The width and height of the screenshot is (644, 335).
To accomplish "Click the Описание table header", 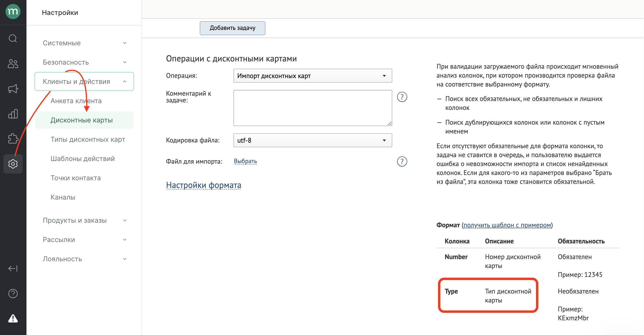I will (x=499, y=241).
